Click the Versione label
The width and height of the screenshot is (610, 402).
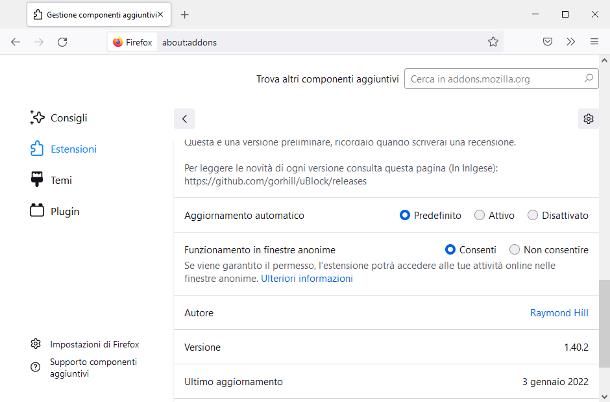pyautogui.click(x=202, y=347)
